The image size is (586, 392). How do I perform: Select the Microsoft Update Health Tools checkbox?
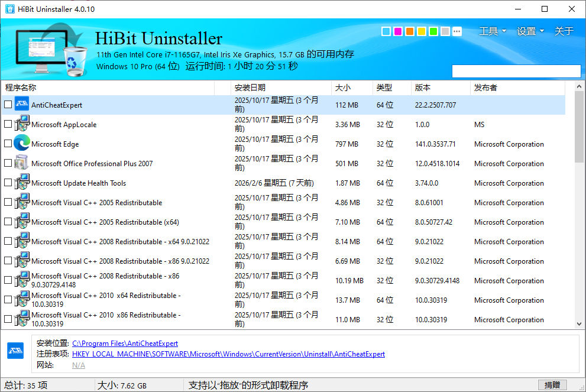click(8, 183)
